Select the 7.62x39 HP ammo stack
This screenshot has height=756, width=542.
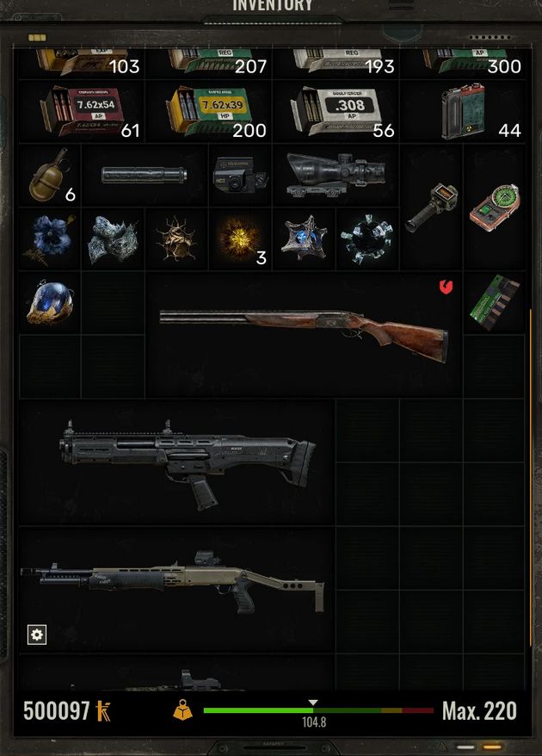tap(208, 111)
